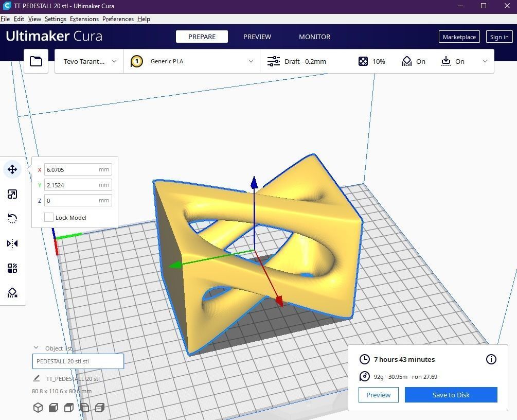Click the X position input field

(78, 169)
